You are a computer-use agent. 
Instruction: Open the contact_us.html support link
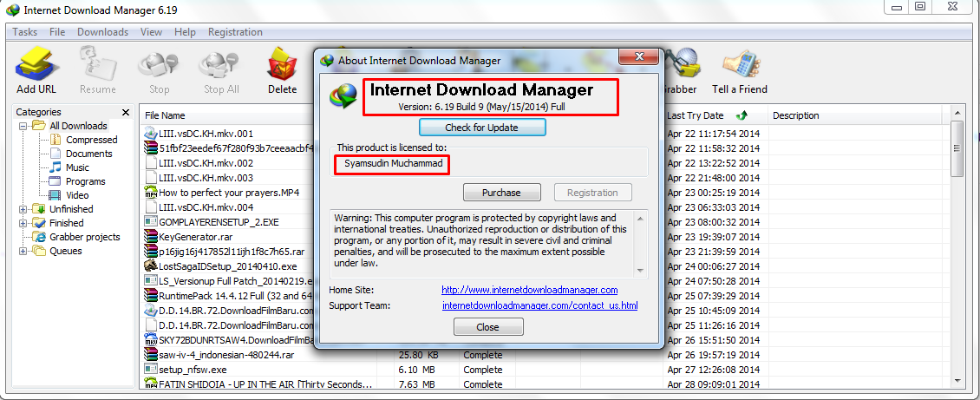click(540, 305)
